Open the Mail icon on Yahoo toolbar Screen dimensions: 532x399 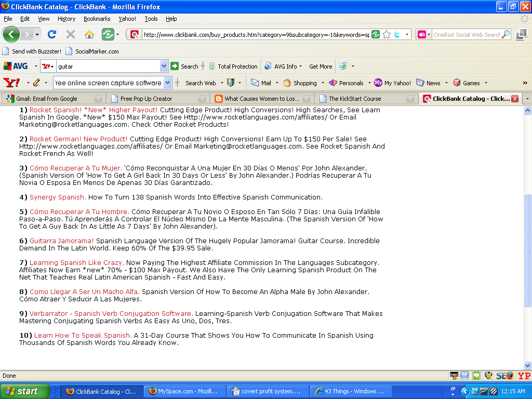pyautogui.click(x=261, y=83)
